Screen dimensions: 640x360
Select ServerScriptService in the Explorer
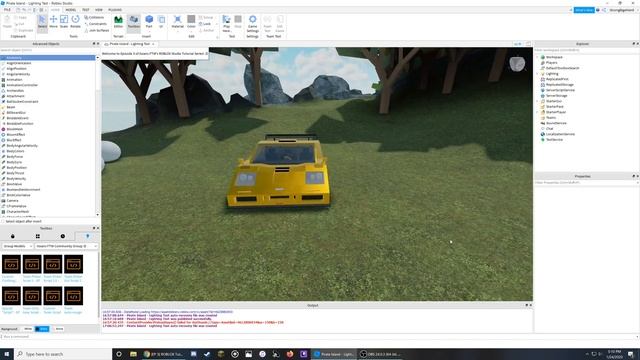point(560,90)
